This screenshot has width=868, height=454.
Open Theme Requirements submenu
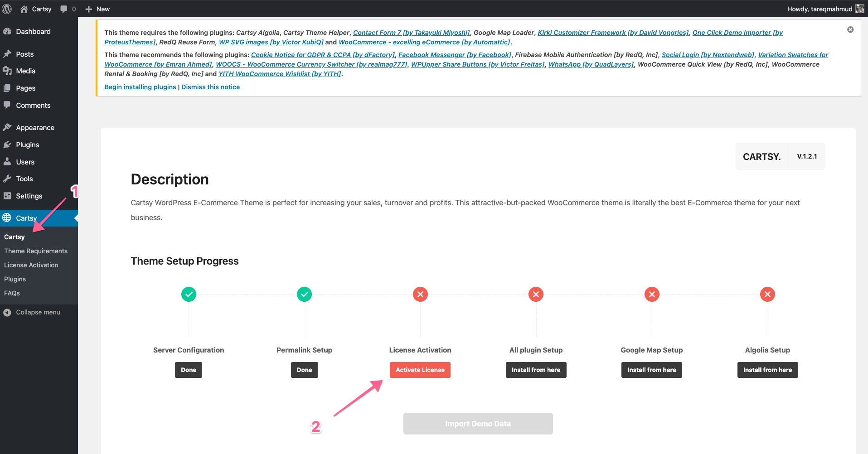tap(36, 251)
